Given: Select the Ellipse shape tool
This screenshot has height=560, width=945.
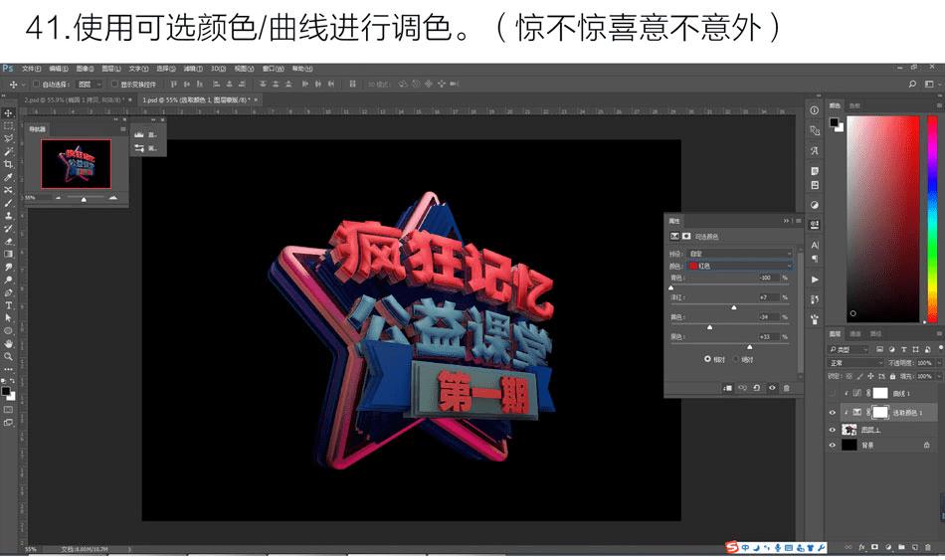Looking at the screenshot, I should (8, 331).
